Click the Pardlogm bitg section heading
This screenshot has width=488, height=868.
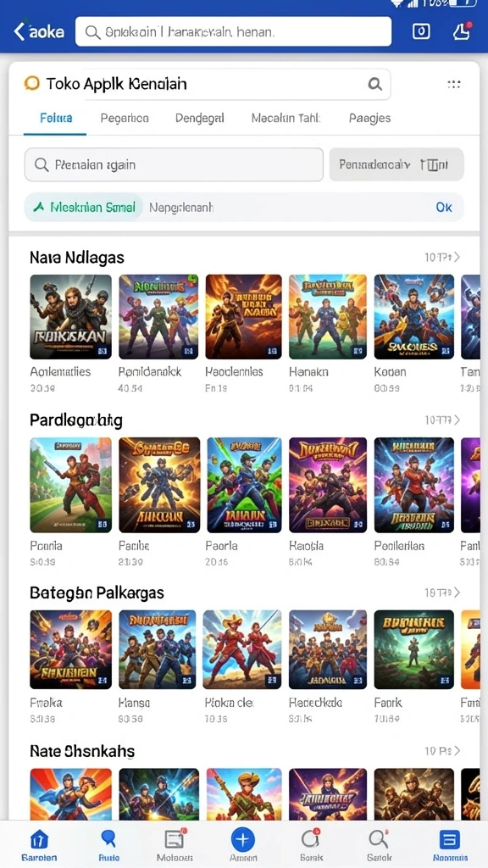(75, 420)
